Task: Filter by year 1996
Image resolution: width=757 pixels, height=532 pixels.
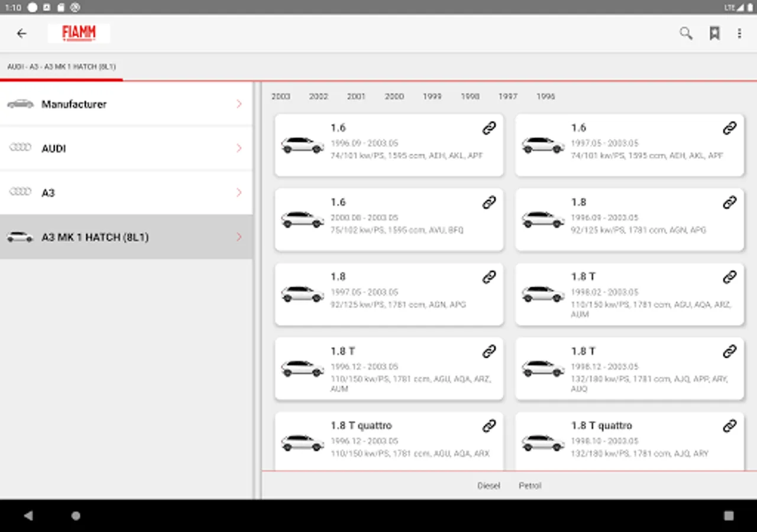Action: point(546,96)
